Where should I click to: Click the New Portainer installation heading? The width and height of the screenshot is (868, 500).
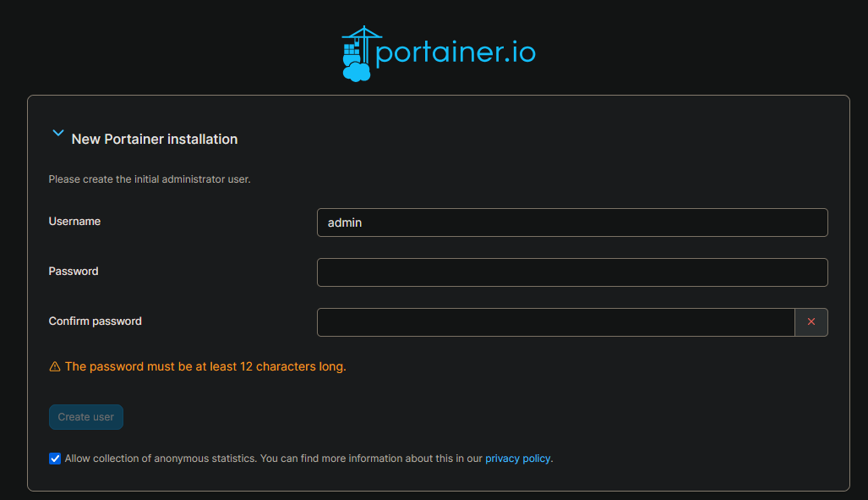[154, 139]
